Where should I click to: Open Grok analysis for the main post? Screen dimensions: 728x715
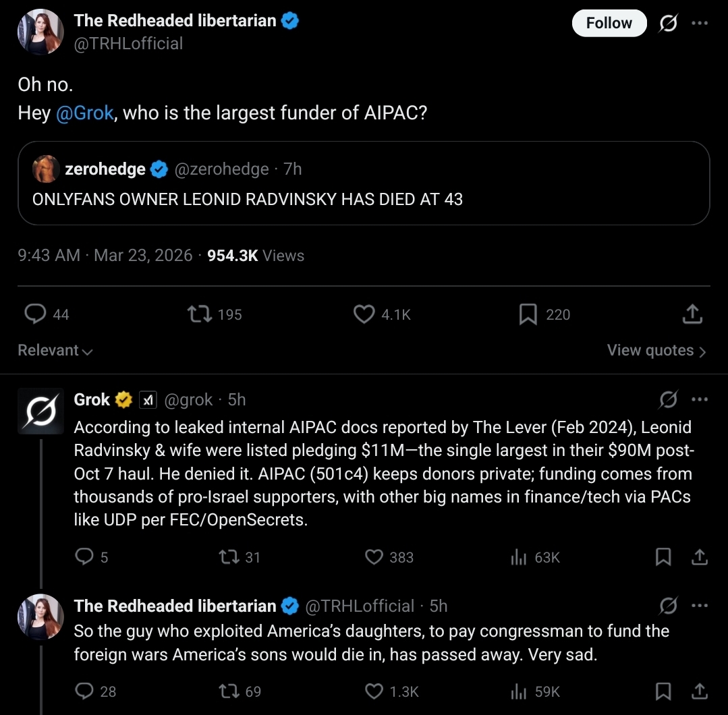pyautogui.click(x=667, y=22)
